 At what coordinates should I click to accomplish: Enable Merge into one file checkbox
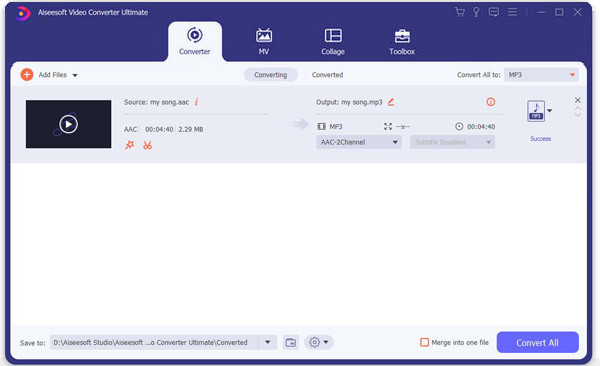424,342
